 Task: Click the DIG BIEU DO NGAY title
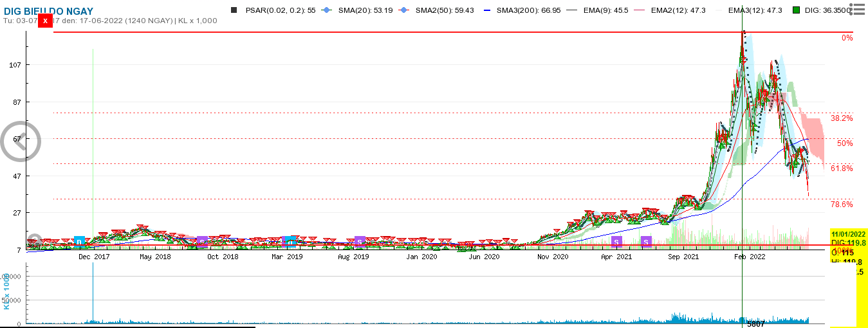click(x=48, y=11)
